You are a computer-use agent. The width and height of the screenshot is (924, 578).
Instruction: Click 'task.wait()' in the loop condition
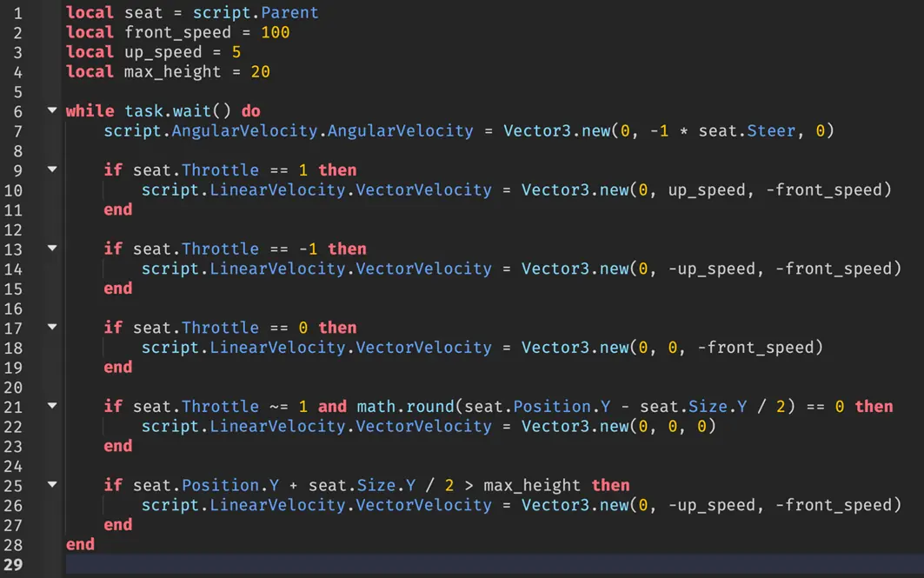[x=177, y=111]
